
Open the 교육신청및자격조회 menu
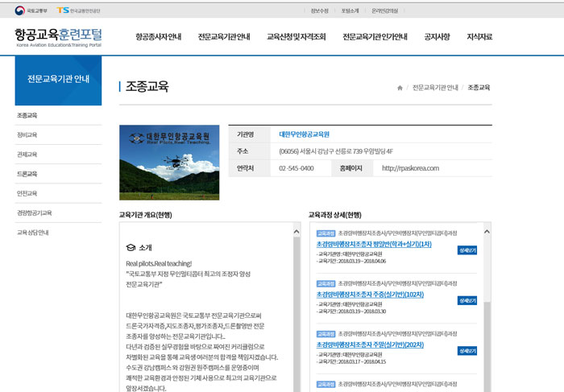pyautogui.click(x=297, y=37)
